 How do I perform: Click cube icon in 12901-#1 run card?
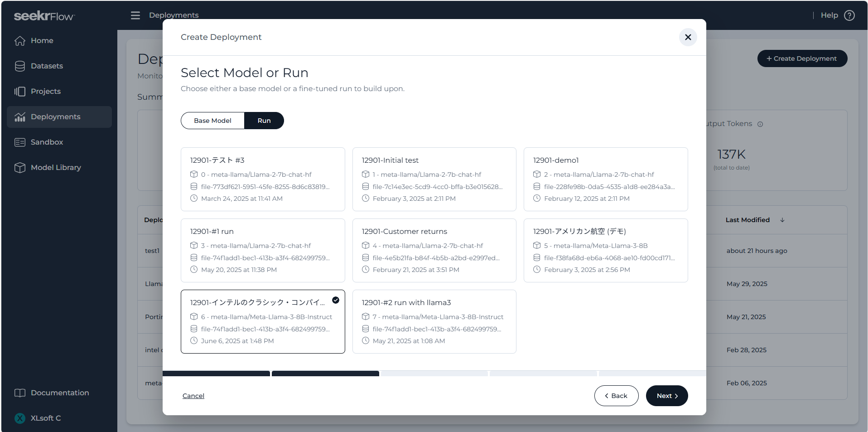[x=194, y=245]
